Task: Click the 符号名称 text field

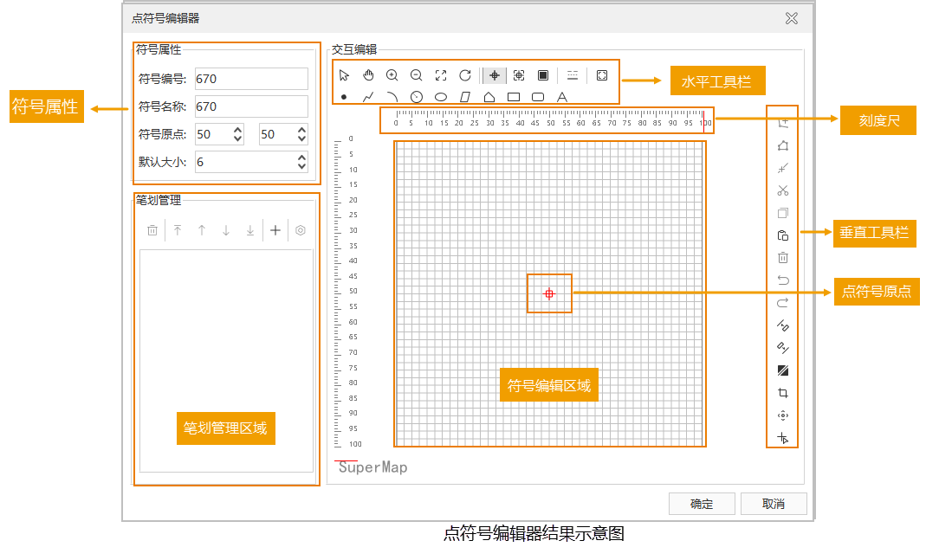Action: 251,106
